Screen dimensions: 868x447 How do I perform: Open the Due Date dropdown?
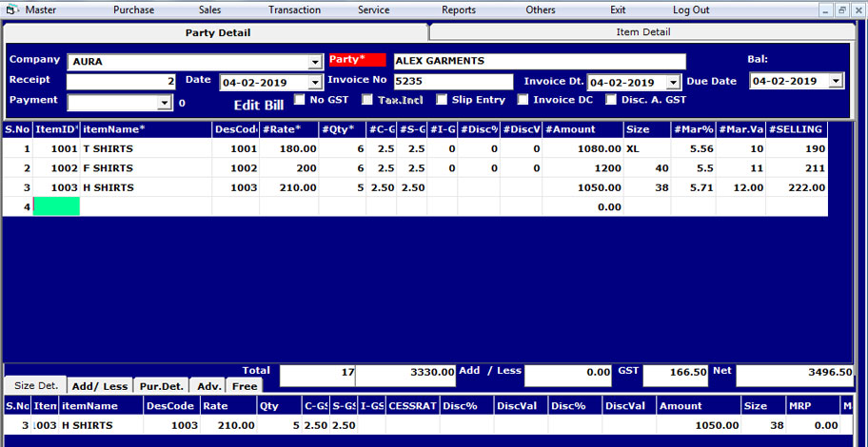coord(836,81)
